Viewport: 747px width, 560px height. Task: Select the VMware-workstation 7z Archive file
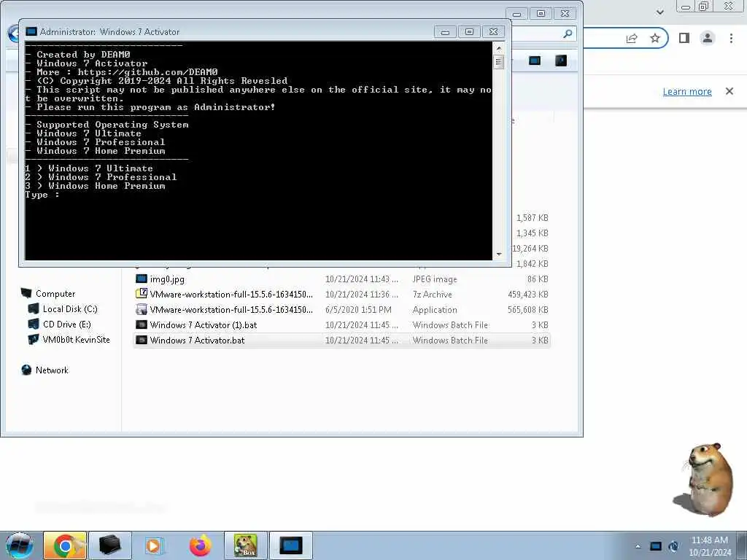pos(342,295)
